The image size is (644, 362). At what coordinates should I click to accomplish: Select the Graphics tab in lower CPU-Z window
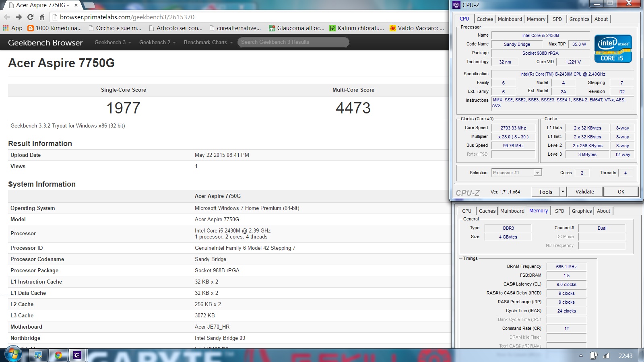(582, 211)
